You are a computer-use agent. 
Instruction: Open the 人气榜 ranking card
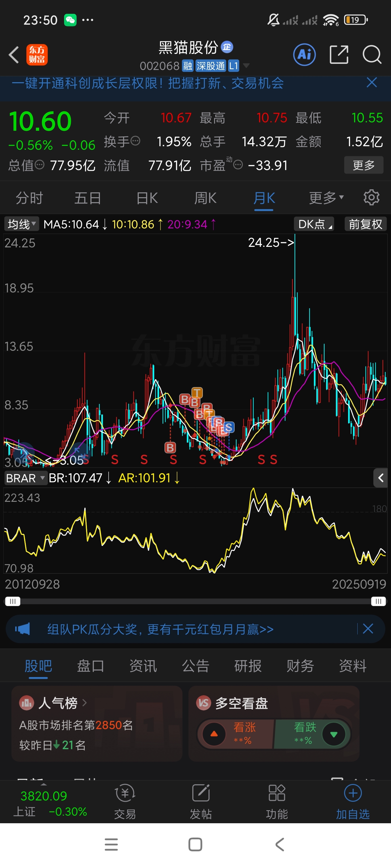tap(97, 723)
